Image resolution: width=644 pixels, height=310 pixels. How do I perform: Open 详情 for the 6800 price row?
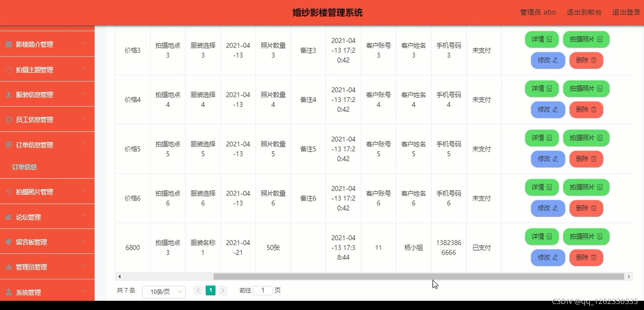pos(541,237)
